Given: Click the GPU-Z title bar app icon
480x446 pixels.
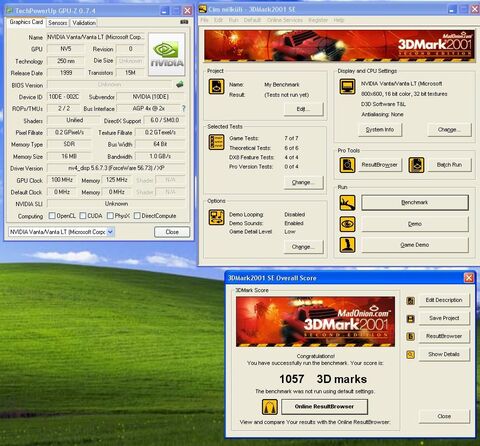Looking at the screenshot, I should point(9,11).
